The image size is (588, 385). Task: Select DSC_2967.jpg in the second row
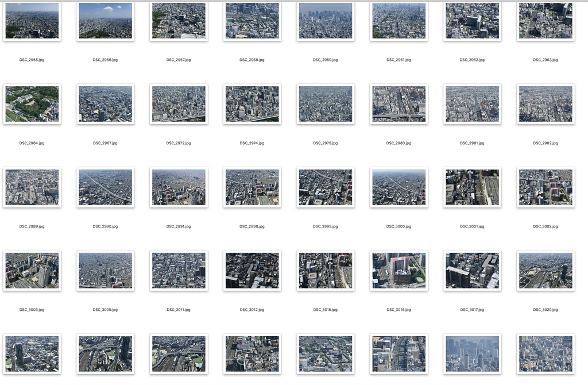pyautogui.click(x=105, y=103)
